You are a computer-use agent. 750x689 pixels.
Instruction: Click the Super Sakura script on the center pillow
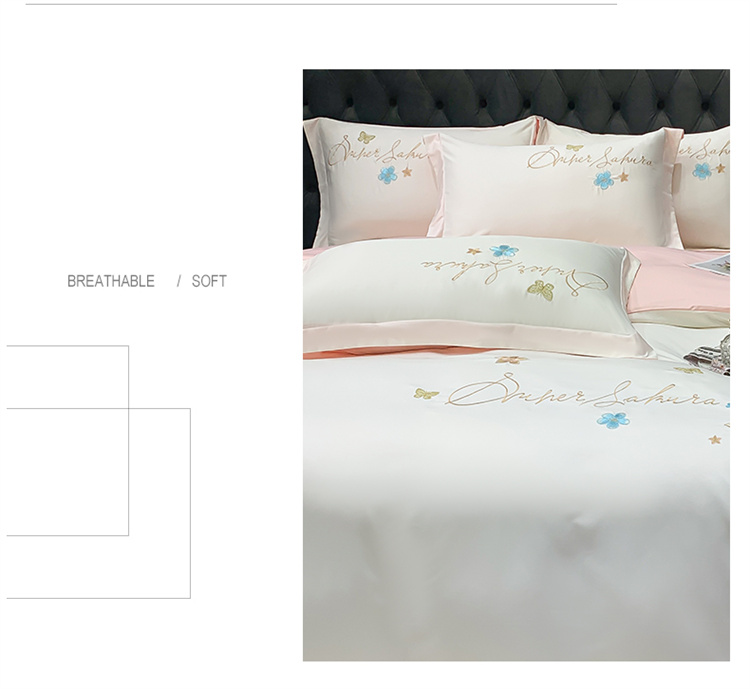590,158
